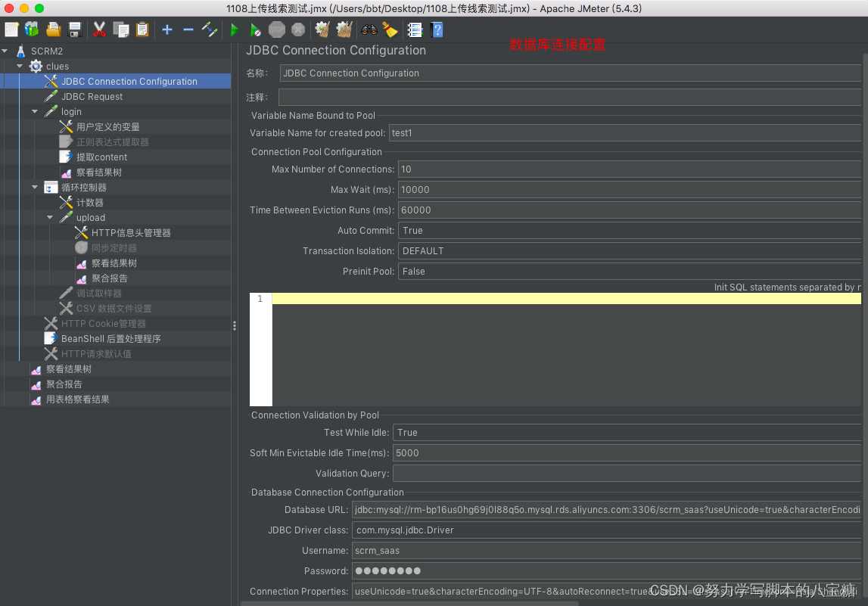Collapse the SCRM2 tree node
The height and width of the screenshot is (606, 868).
(x=5, y=51)
